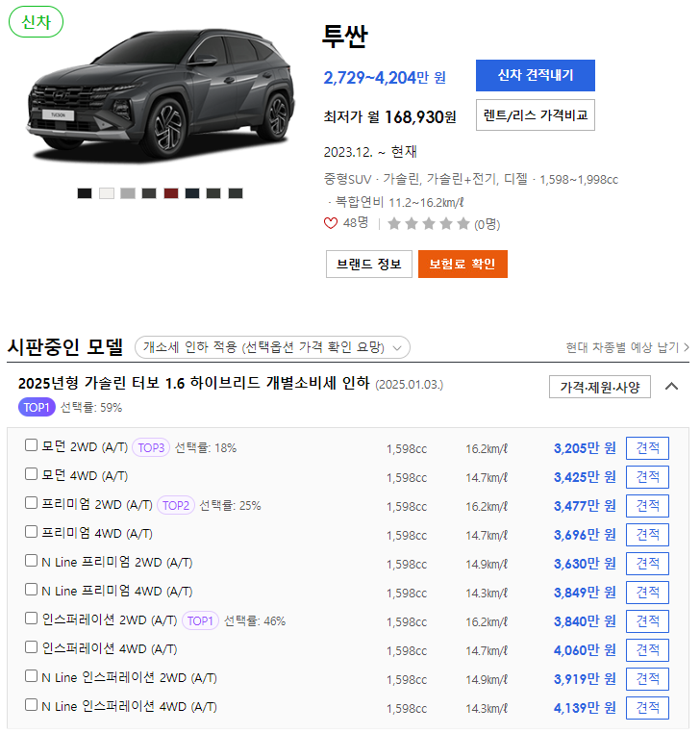Collapse the 2025 hybrid model section chevron
Screen dimensions: 700x733
pos(671,386)
